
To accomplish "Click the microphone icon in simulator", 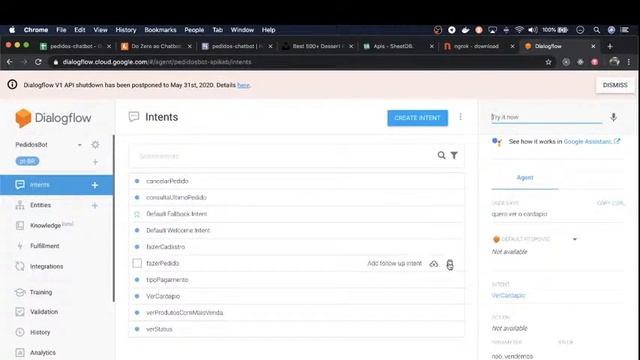I will 613,118.
